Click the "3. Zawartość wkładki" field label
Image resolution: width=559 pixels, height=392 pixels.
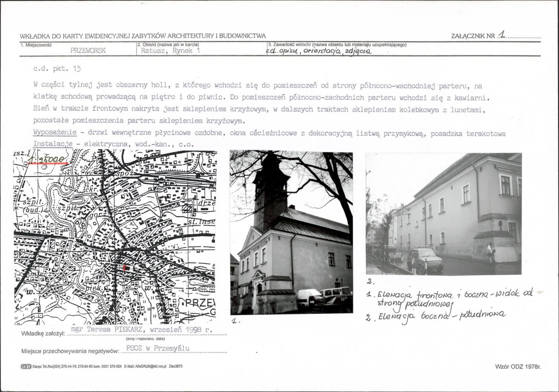click(337, 45)
